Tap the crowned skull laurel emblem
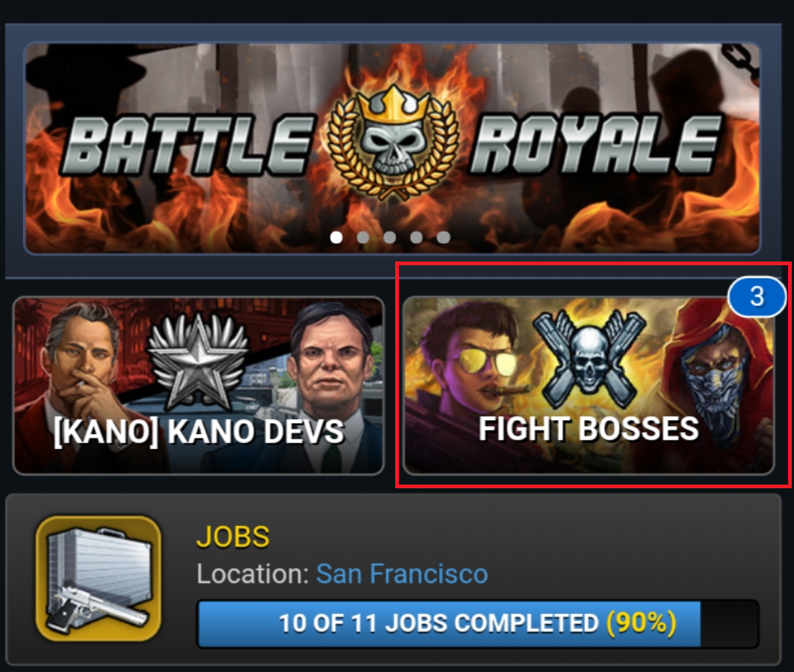 (393, 143)
